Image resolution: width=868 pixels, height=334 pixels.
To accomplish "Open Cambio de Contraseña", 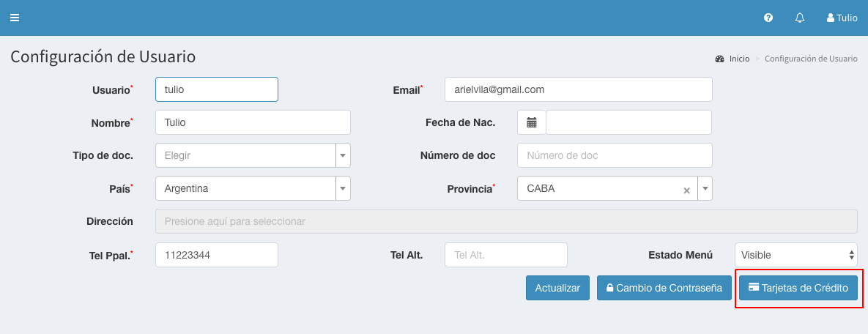I will 664,288.
